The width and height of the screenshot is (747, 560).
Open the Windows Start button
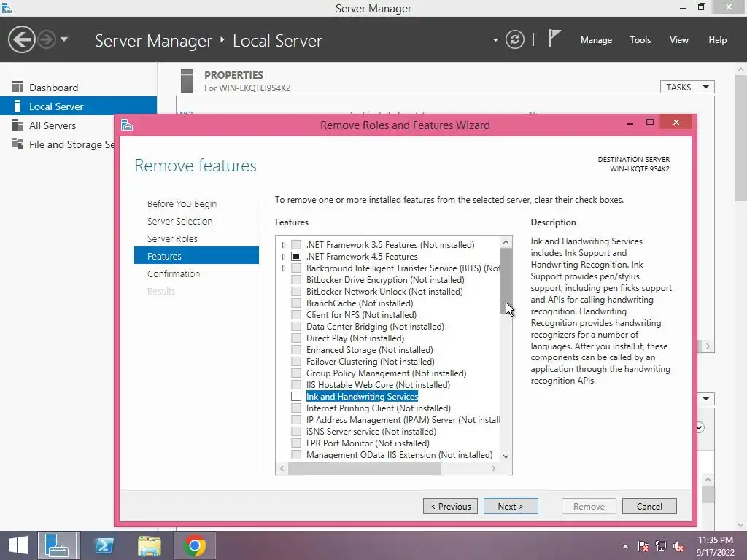[x=18, y=545]
